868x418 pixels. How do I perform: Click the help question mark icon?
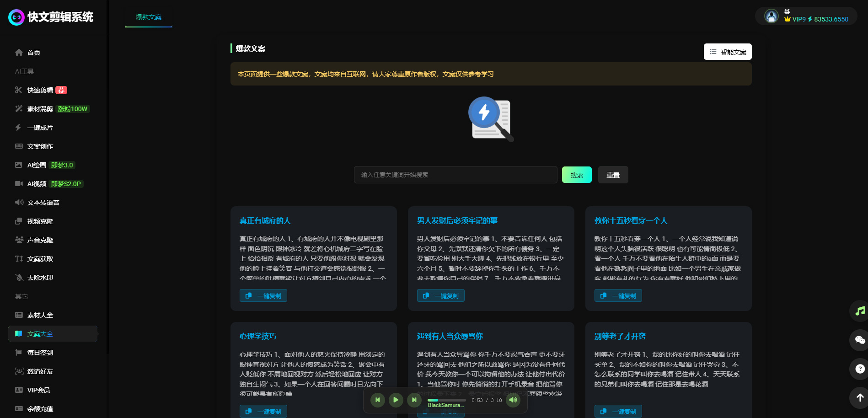[860, 369]
